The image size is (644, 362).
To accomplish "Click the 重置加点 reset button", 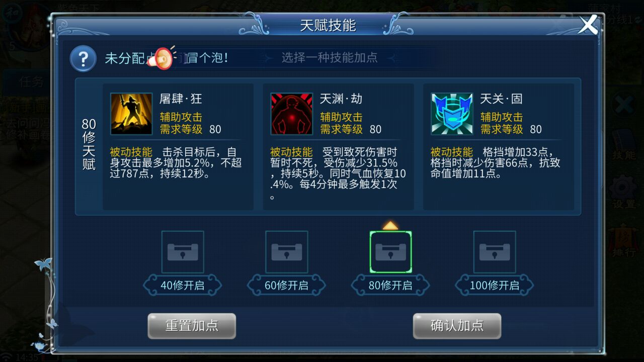I will point(192,326).
